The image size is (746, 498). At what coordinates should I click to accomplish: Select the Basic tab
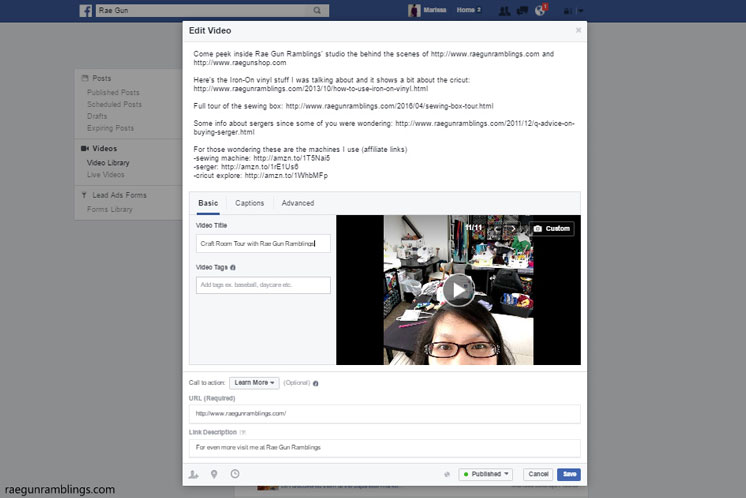coord(208,203)
